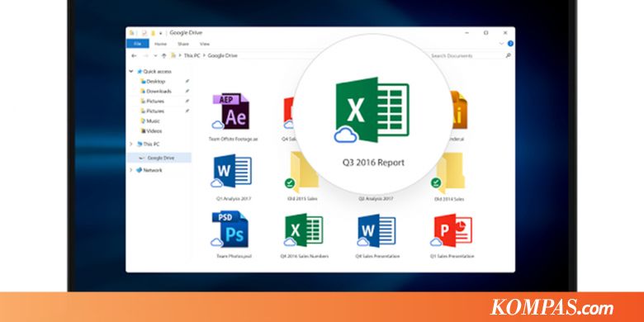Click This PC in the address breadcrumb
Viewport: 644px width, 322px height.
[192, 55]
